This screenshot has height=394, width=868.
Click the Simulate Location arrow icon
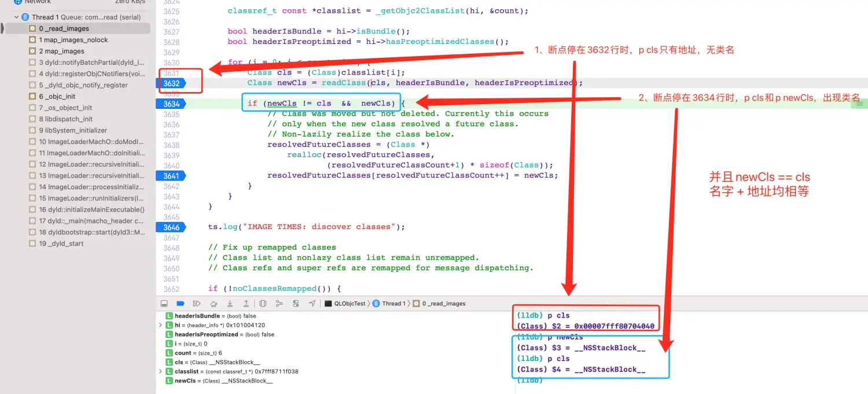click(312, 303)
